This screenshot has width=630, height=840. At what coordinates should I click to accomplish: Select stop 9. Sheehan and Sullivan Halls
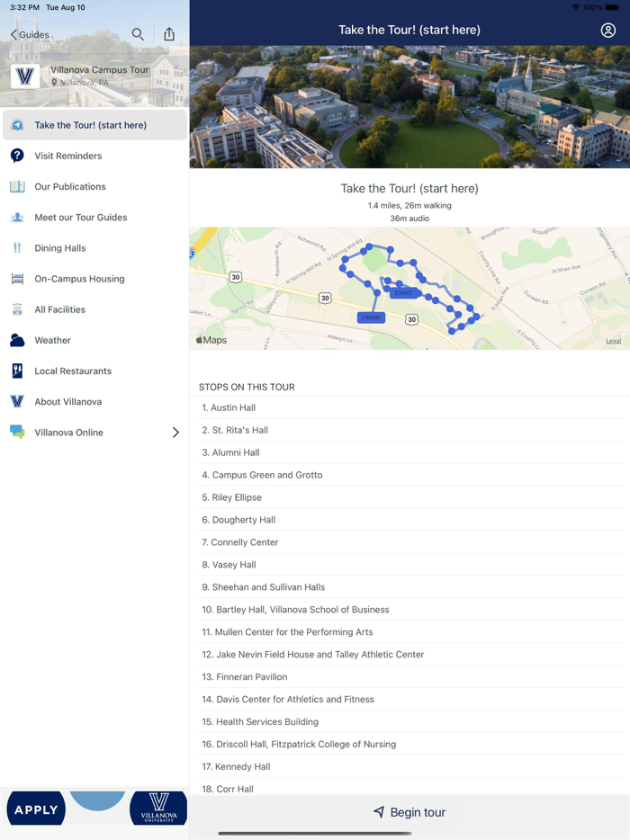[412, 587]
